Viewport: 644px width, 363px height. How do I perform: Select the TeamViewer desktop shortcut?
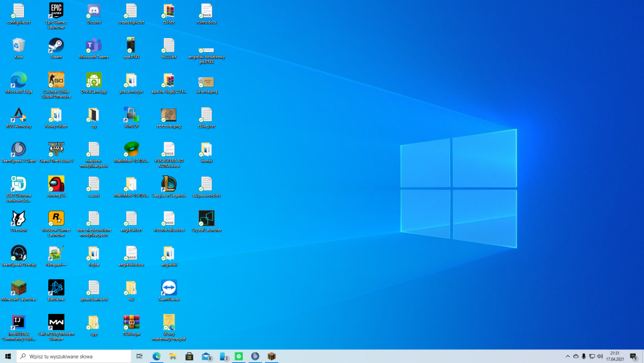[169, 288]
